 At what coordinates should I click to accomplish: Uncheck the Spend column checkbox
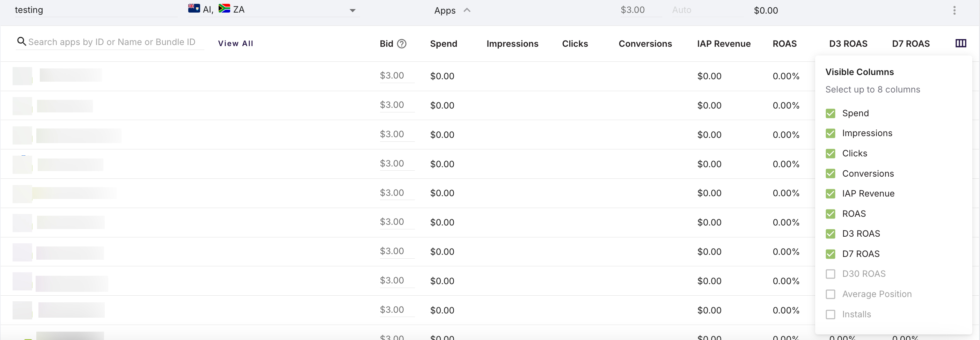coord(830,113)
